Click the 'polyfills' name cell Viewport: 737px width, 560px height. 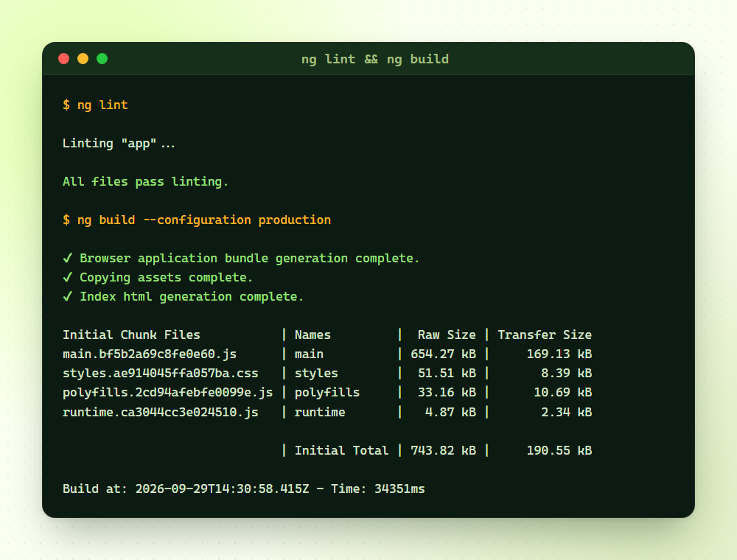(327, 393)
